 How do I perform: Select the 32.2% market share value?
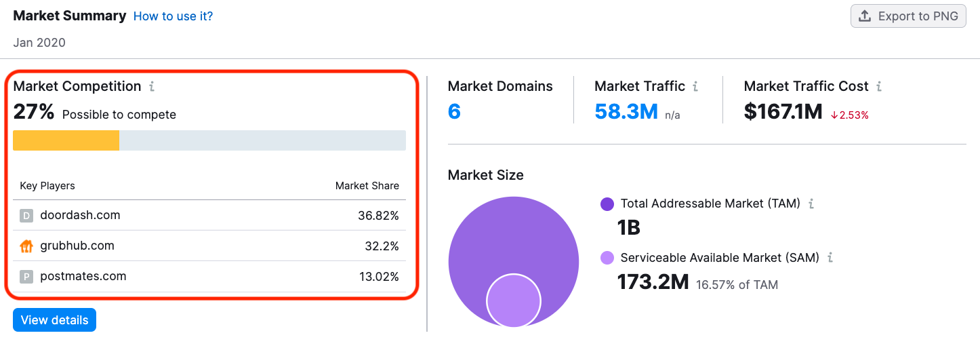[x=382, y=246]
